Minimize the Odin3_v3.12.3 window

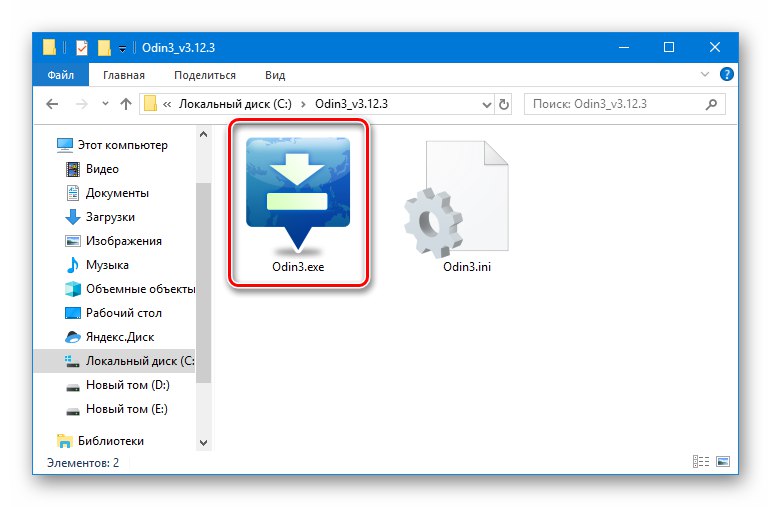tap(624, 48)
